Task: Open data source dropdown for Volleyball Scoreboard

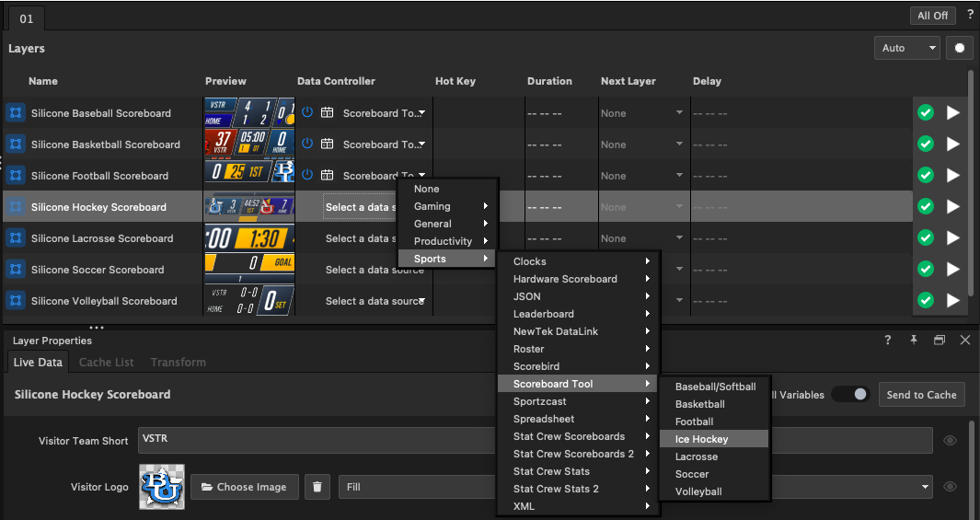Action: [x=375, y=301]
